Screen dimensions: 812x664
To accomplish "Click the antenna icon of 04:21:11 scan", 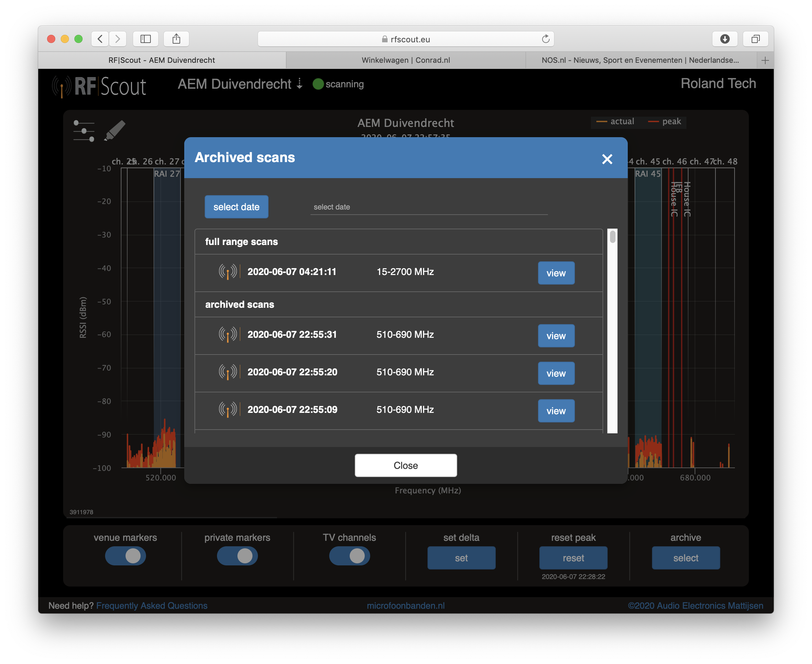I will pyautogui.click(x=228, y=272).
